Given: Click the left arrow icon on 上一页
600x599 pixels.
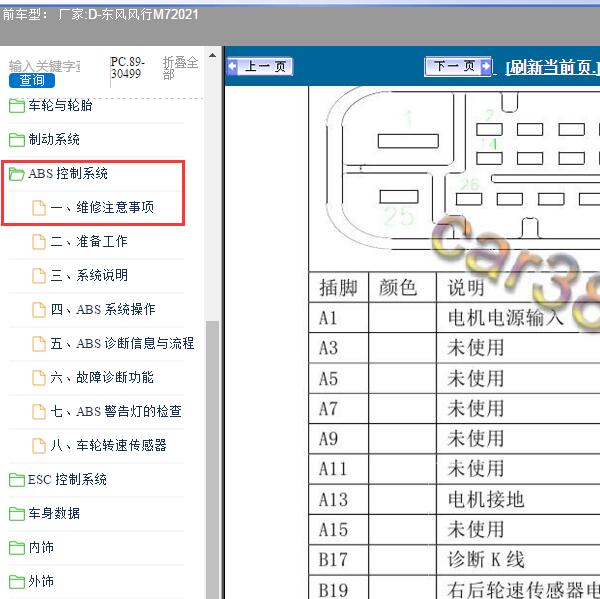Looking at the screenshot, I should [x=232, y=67].
